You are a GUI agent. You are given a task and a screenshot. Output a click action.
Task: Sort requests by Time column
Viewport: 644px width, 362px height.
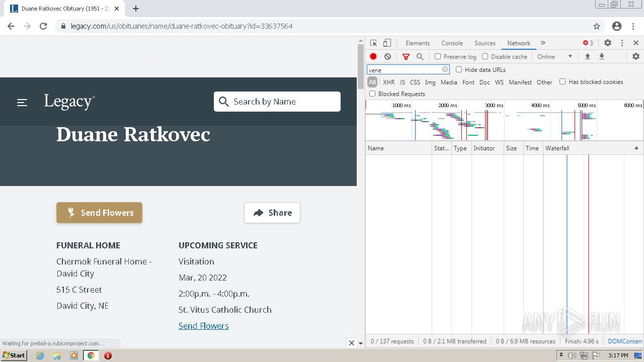(533, 148)
